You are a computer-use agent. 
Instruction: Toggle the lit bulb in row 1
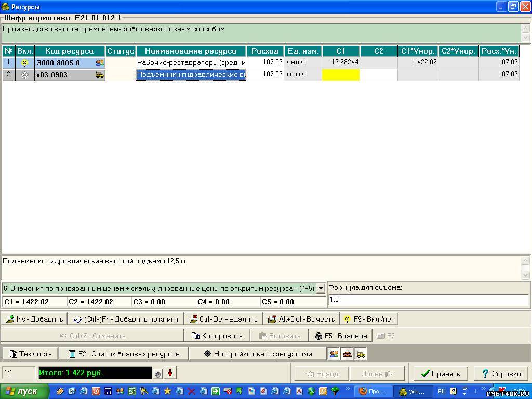pyautogui.click(x=24, y=63)
